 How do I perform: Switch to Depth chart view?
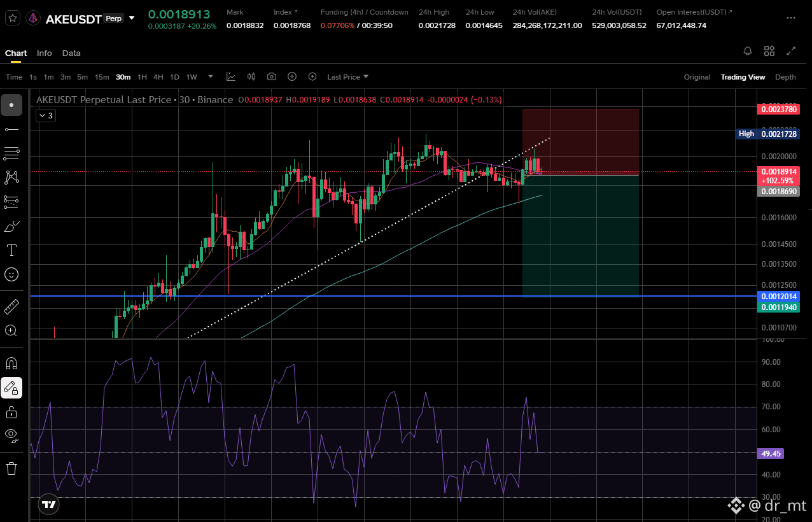point(785,77)
